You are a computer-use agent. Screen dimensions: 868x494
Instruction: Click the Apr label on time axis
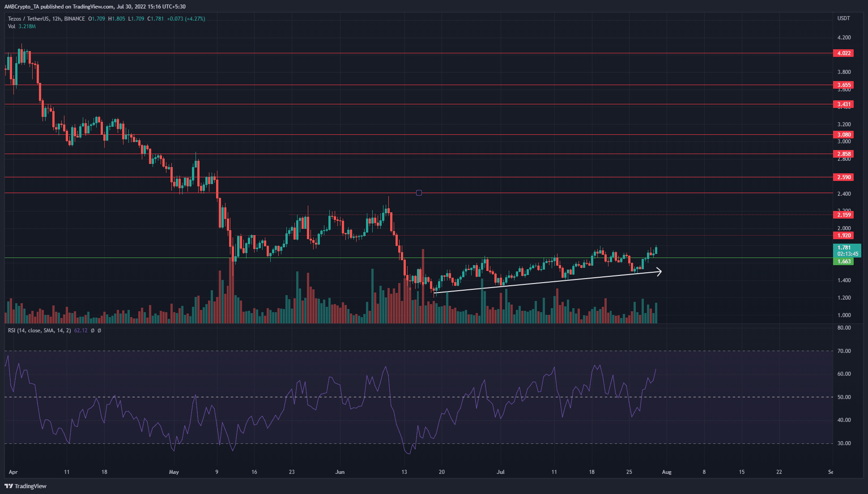[13, 472]
